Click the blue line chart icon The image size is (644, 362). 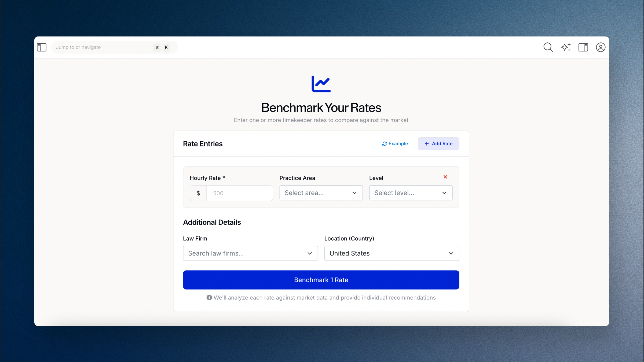pyautogui.click(x=321, y=84)
